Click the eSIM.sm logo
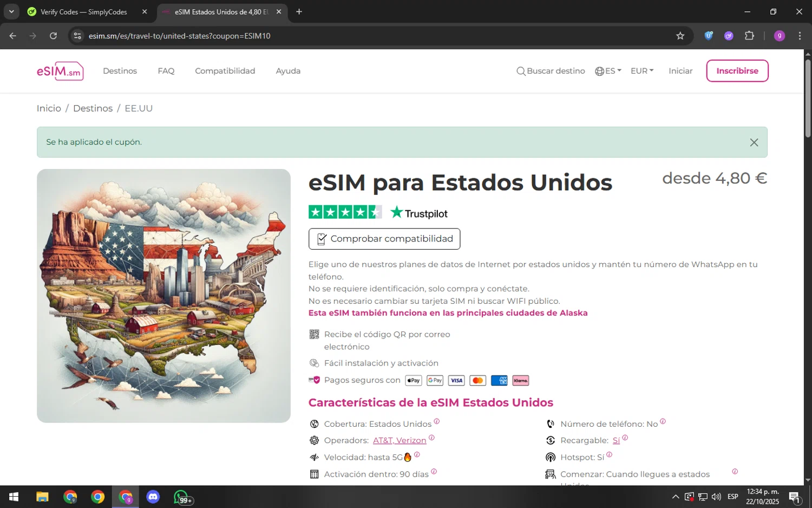The width and height of the screenshot is (812, 508). coord(60,71)
